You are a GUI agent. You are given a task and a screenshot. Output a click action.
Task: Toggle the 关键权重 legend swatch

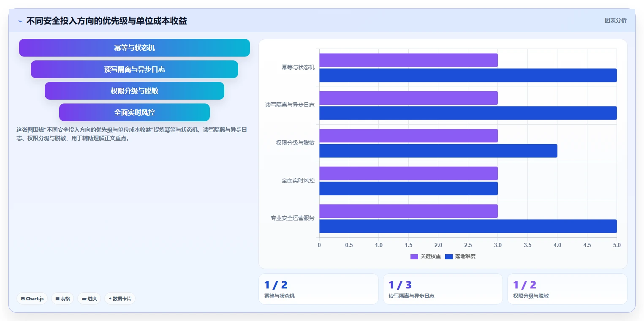click(414, 257)
